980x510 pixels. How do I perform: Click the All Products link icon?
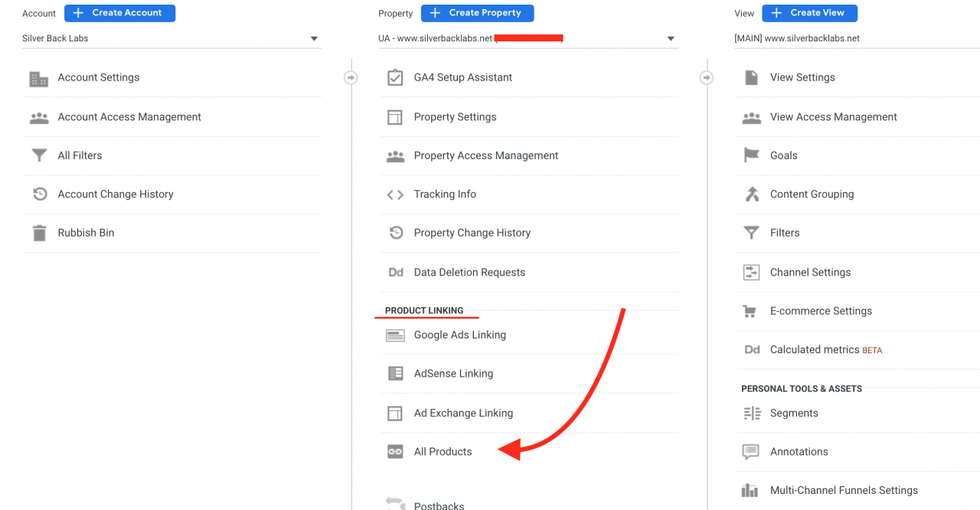click(x=395, y=452)
